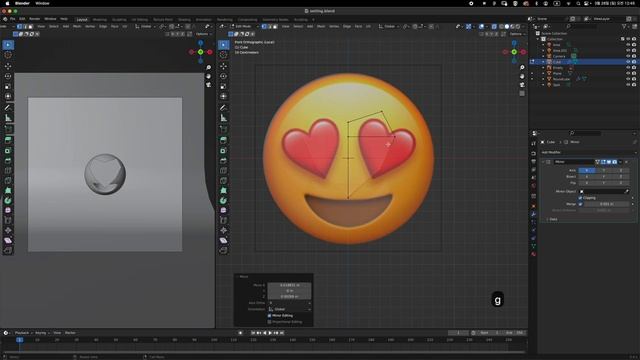Screen dimensions: 640x360
Task: Select the Cursor tool in right viewport toolbar
Action: 223,55
